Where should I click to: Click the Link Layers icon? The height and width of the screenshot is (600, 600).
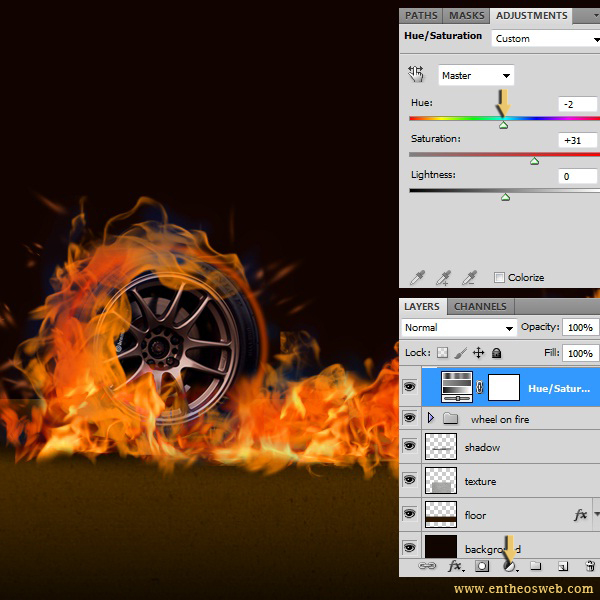[x=427, y=566]
